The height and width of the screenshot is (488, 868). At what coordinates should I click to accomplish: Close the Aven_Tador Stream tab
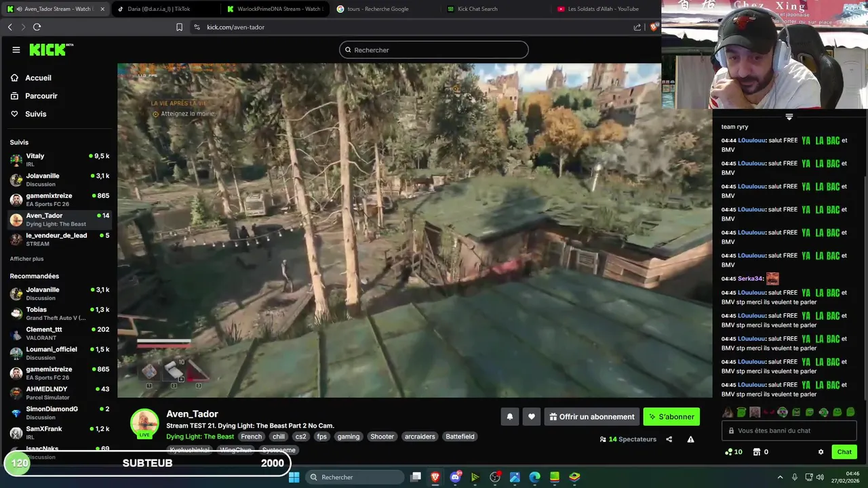[102, 9]
